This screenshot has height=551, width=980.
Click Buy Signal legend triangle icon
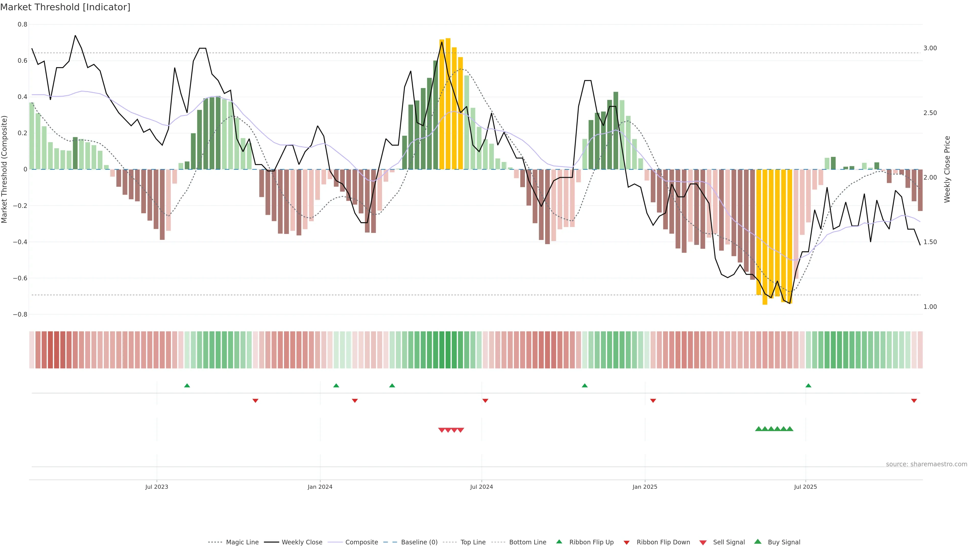[x=758, y=542]
